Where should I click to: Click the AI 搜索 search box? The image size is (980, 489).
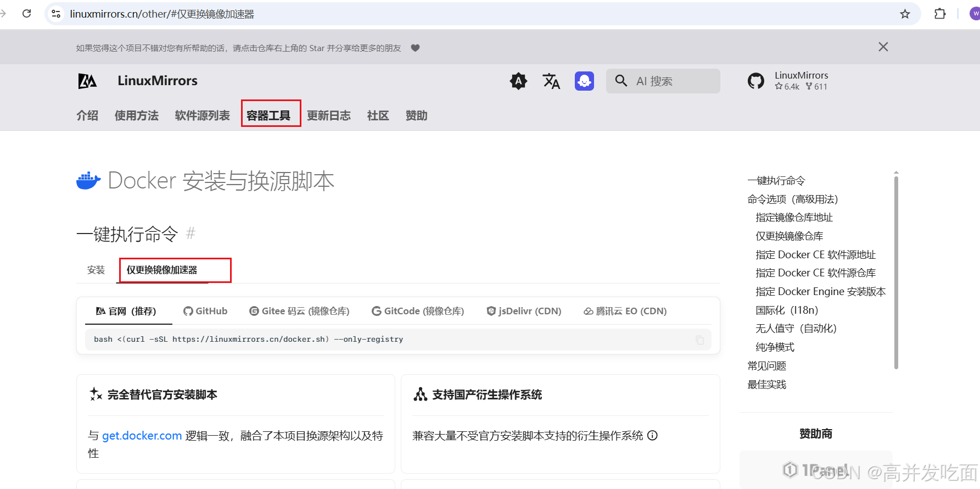(663, 81)
